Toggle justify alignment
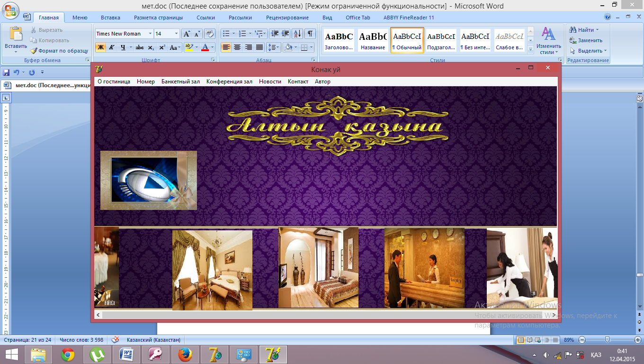This screenshot has height=364, width=644. pos(259,47)
